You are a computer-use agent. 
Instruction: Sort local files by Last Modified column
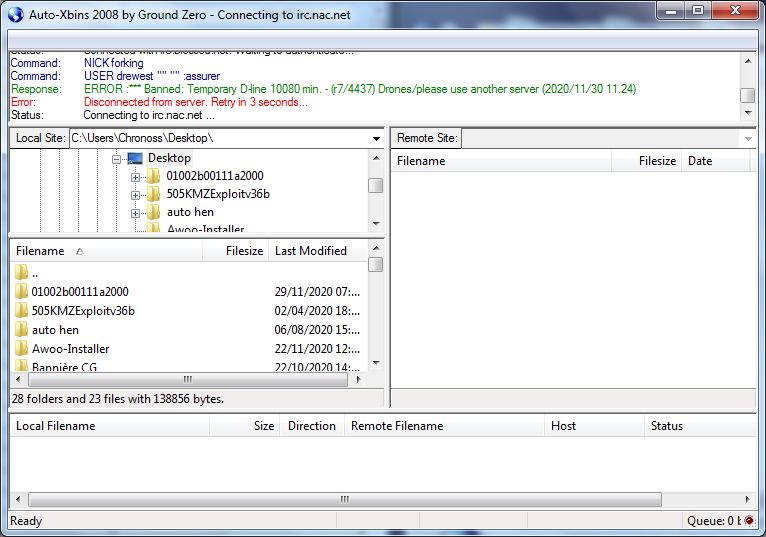point(318,251)
